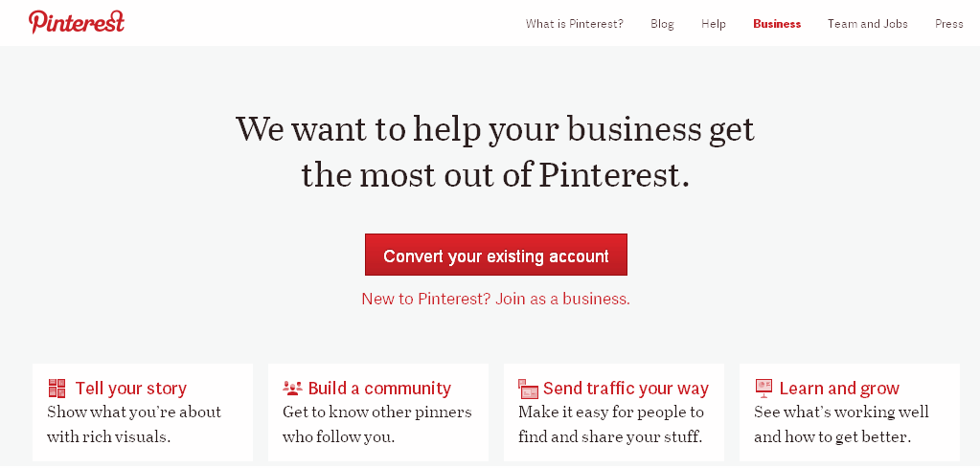Open the Build a community heading
Image resolution: width=980 pixels, height=468 pixels.
click(379, 389)
